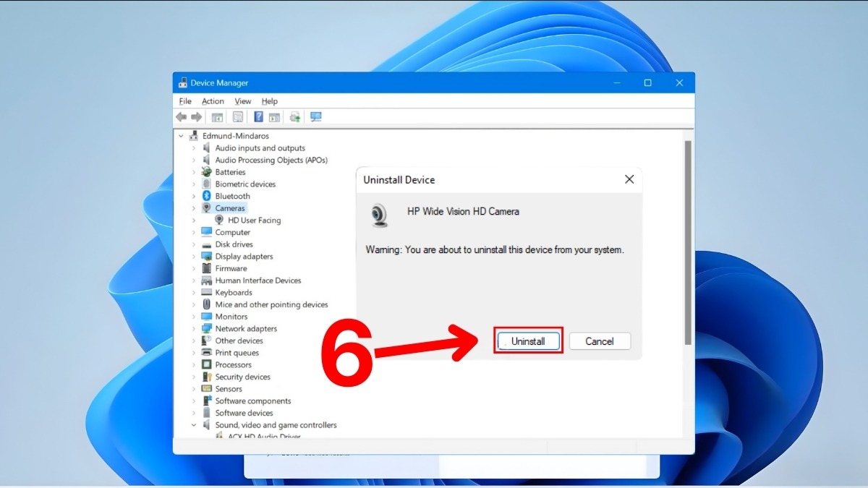Click the Cameras webcam icon in tree
The width and height of the screenshot is (868, 488).
(x=206, y=208)
